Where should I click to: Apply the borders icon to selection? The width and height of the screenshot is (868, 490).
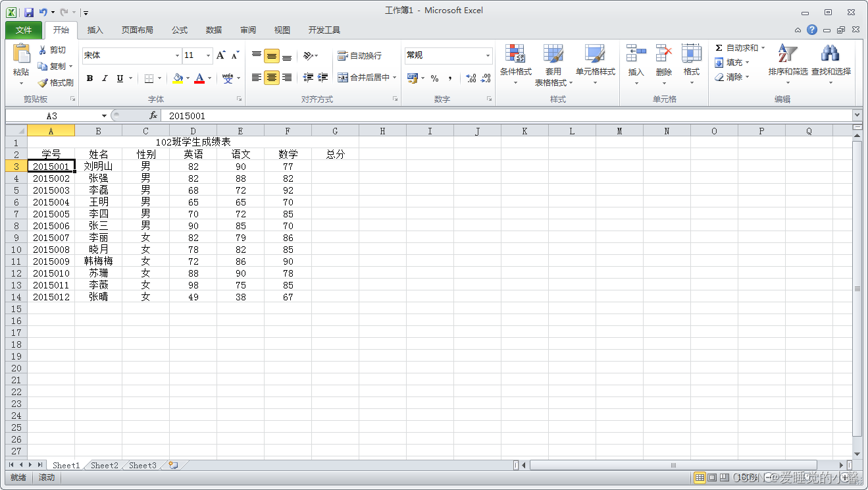tap(149, 78)
